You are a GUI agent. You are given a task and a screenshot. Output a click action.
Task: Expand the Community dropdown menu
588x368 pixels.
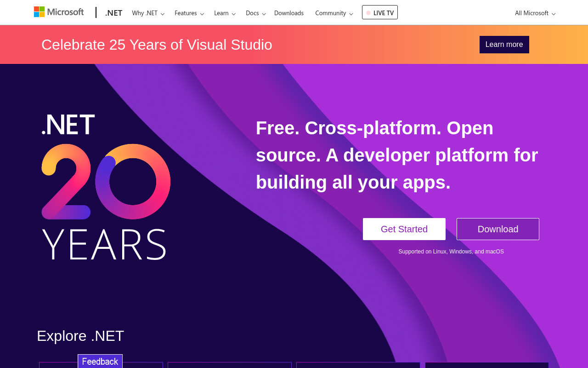coord(334,13)
